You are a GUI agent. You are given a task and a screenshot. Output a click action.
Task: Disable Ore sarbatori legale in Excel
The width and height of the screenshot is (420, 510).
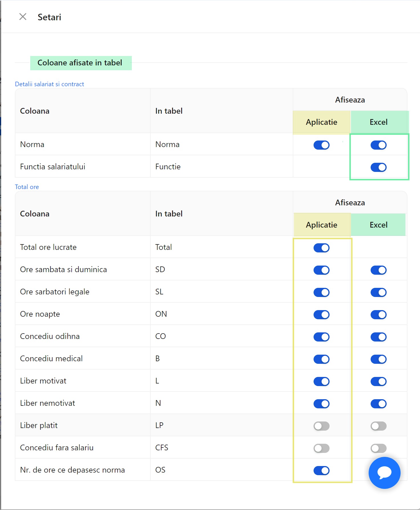click(x=378, y=292)
